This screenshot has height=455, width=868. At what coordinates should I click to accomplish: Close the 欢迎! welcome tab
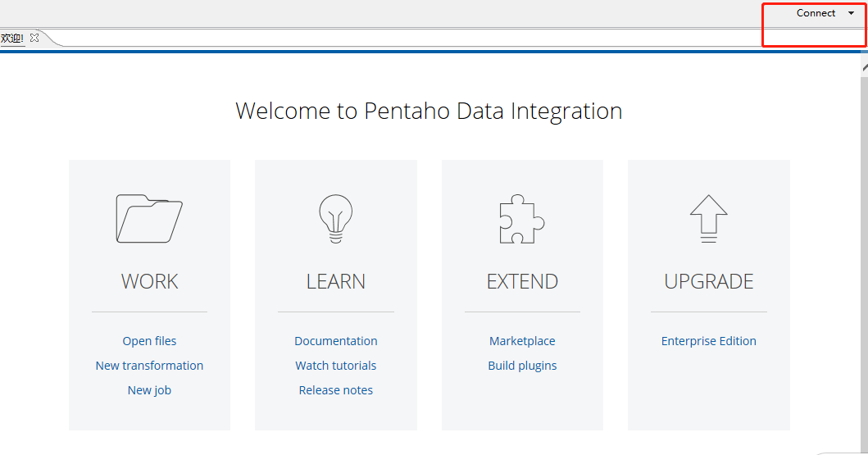pos(34,39)
